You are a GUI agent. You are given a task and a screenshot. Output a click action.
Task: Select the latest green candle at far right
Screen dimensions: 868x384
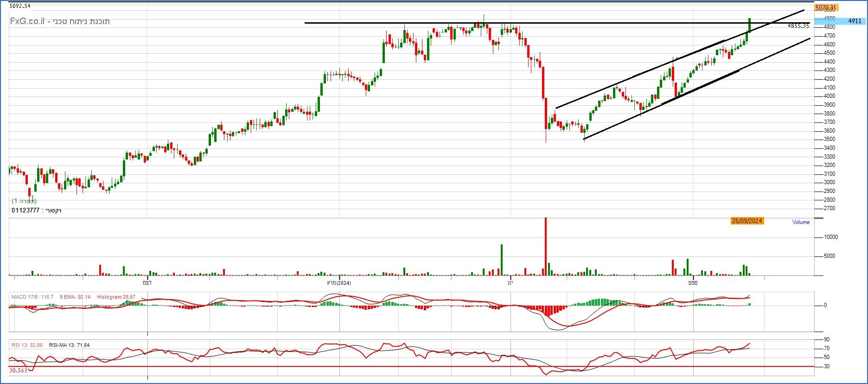[750, 25]
